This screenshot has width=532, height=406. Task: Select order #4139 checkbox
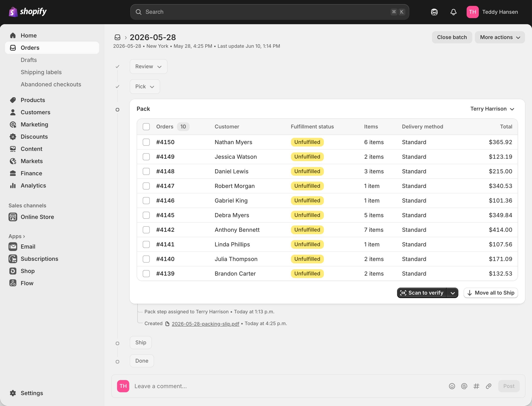[x=146, y=274]
